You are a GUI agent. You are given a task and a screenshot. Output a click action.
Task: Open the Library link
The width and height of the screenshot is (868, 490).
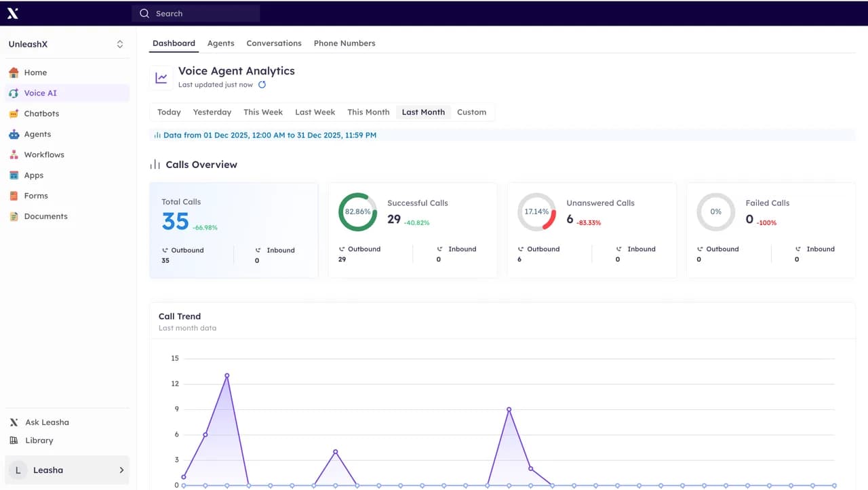pyautogui.click(x=39, y=441)
